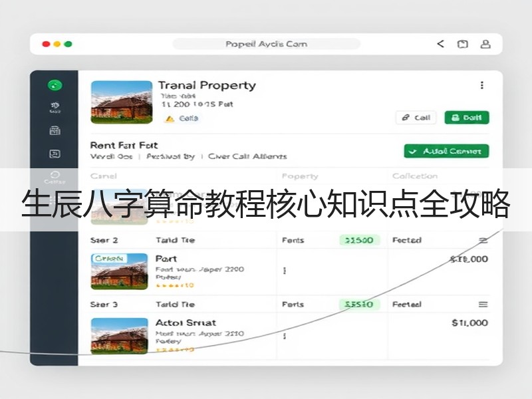Viewport: 532px width, 399px height.
Task: Click the green Adol Cemmer button
Action: 446,151
